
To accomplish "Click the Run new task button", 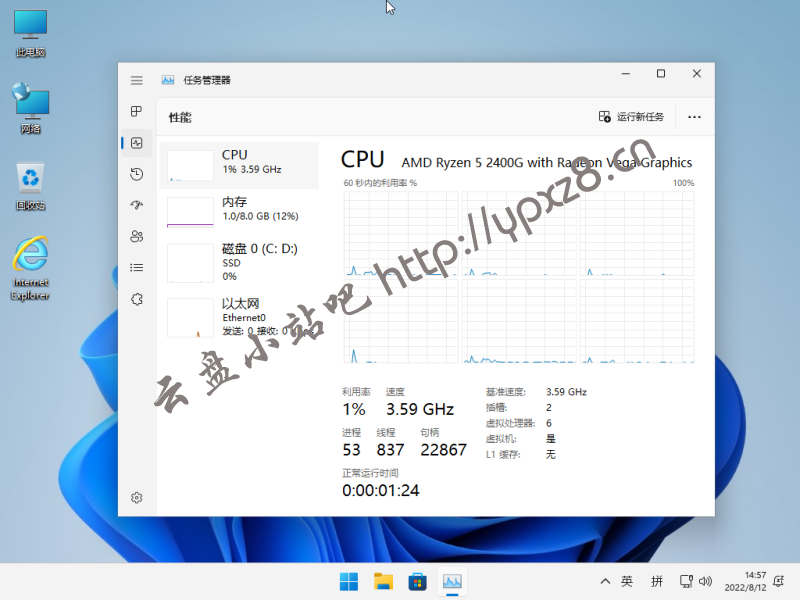I will [x=631, y=117].
